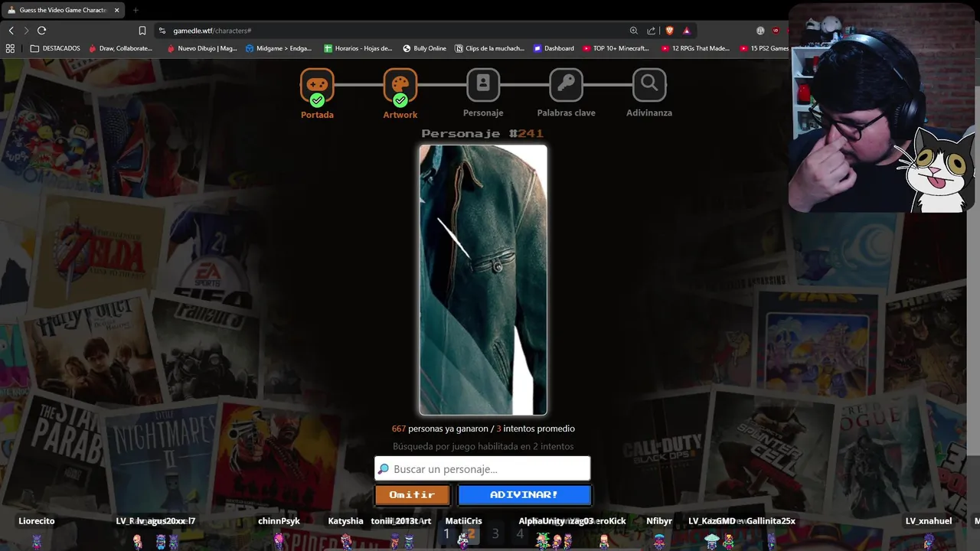
Task: Click the Palabras clave label
Action: [x=567, y=112]
